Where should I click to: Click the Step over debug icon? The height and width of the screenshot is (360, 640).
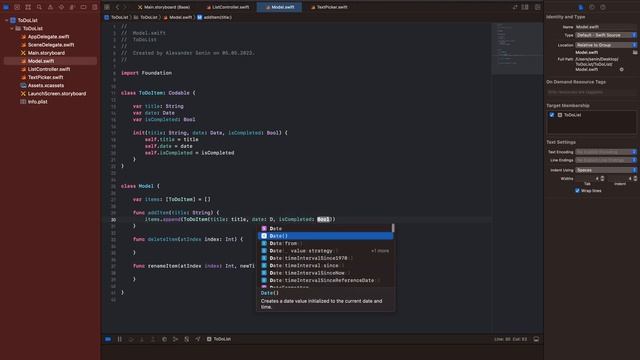coord(131,339)
